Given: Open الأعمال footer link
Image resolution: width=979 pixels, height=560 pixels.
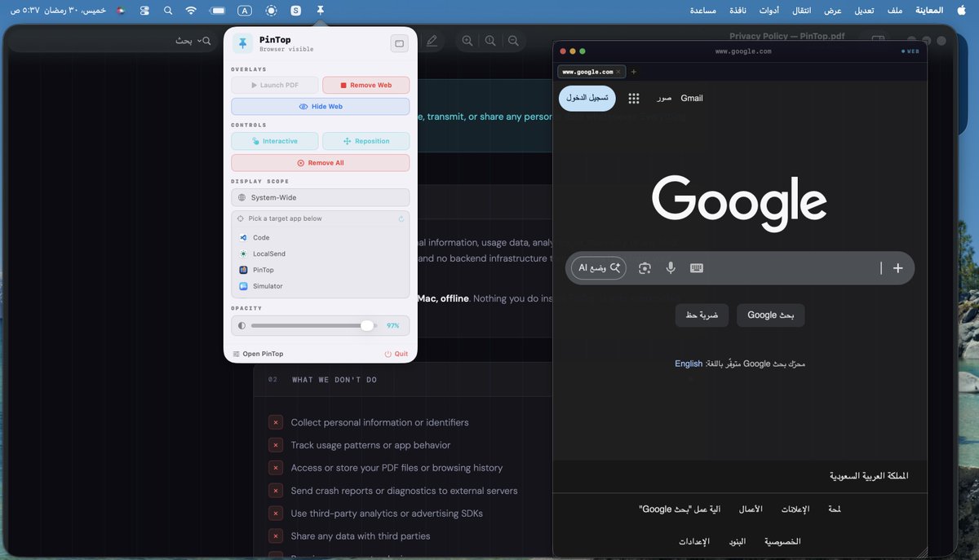Looking at the screenshot, I should pos(751,509).
